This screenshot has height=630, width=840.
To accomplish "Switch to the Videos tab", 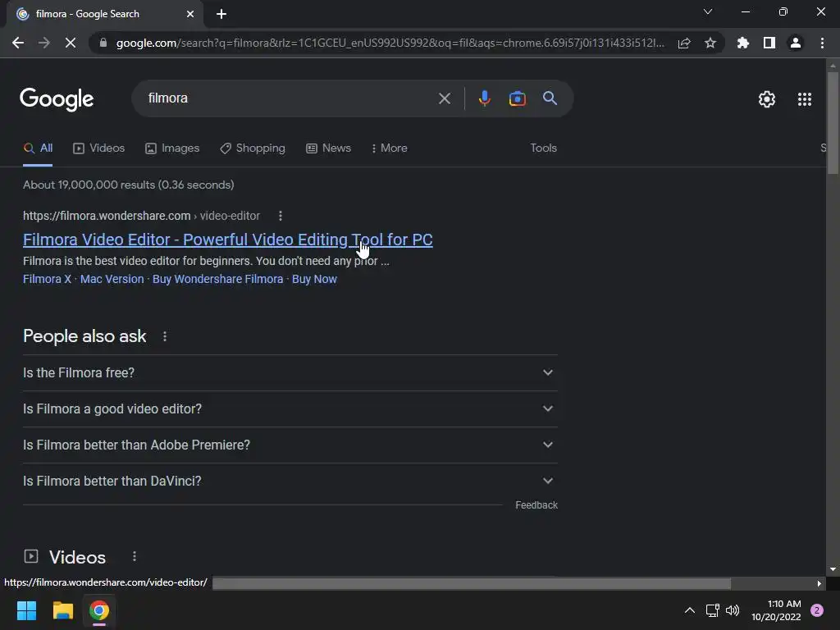I will click(98, 148).
